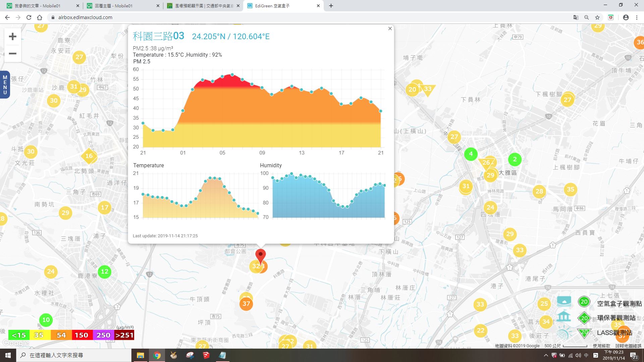
Task: Select the yellow marker labeled 22
Action: 481,330
